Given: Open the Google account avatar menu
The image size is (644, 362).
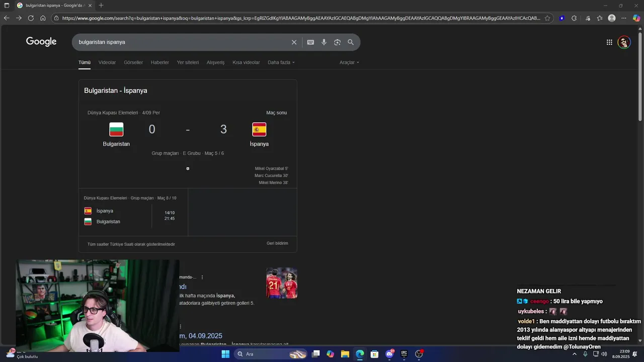Looking at the screenshot, I should [x=624, y=42].
